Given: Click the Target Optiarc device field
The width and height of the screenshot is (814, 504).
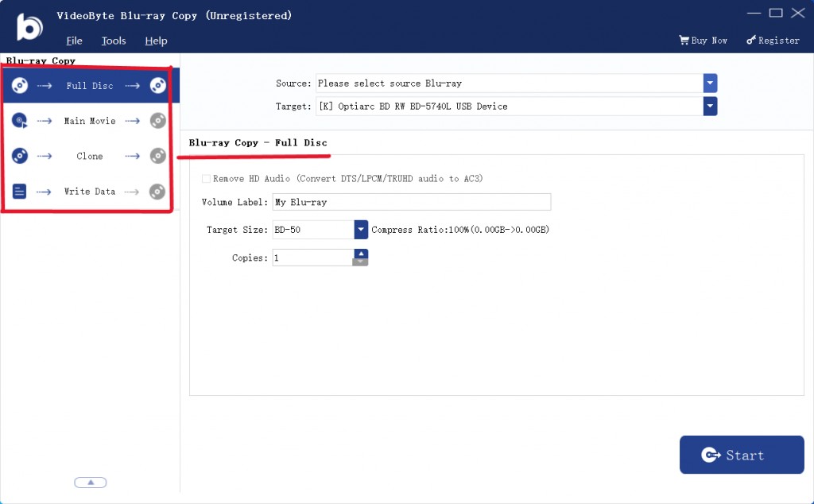Looking at the screenshot, I should coord(510,107).
